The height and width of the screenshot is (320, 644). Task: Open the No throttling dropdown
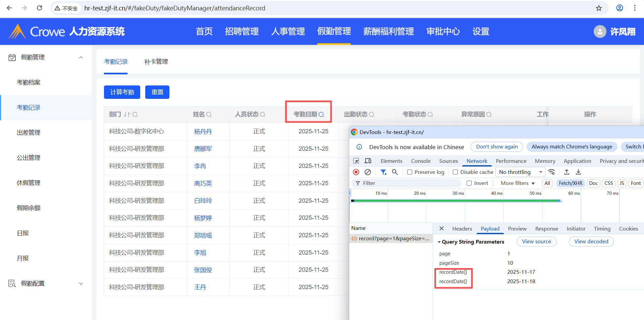520,172
